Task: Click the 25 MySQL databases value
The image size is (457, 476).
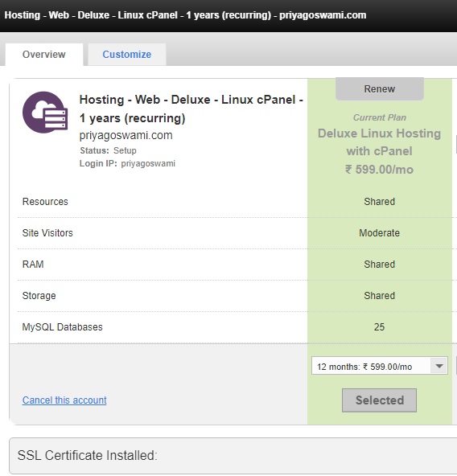Action: [x=379, y=327]
